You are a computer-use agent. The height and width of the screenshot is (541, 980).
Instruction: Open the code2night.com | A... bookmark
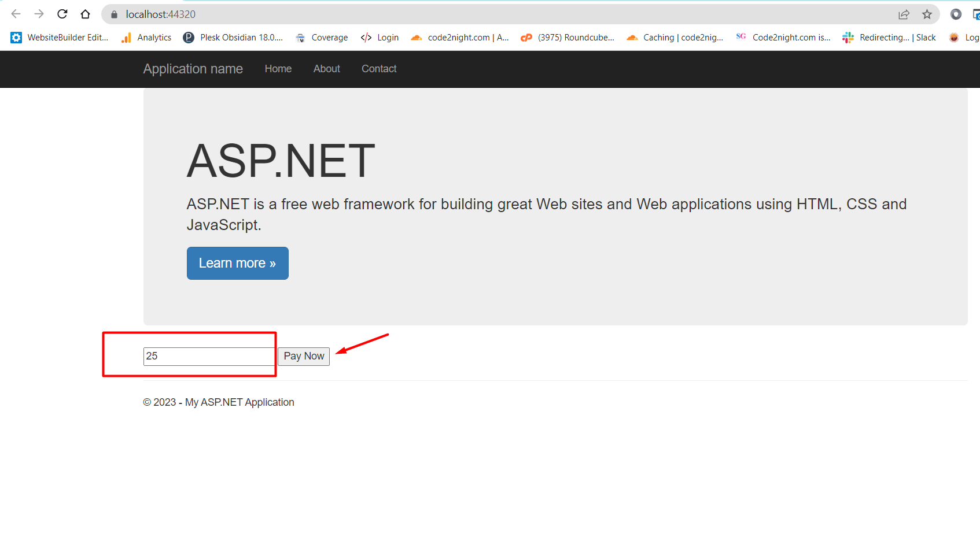click(460, 38)
